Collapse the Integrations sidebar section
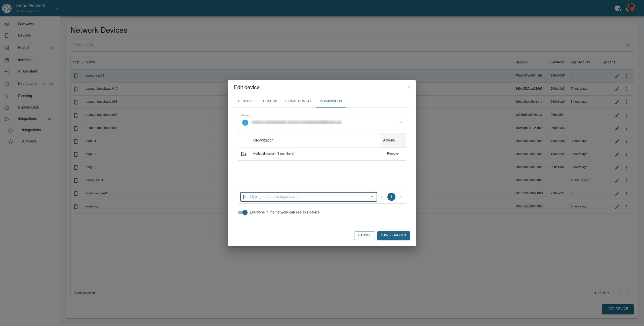 point(50,119)
